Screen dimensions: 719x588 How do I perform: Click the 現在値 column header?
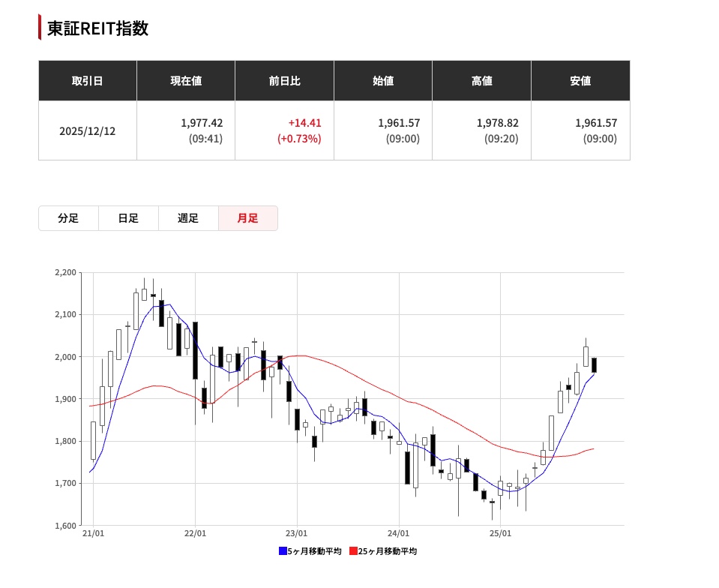pos(186,81)
